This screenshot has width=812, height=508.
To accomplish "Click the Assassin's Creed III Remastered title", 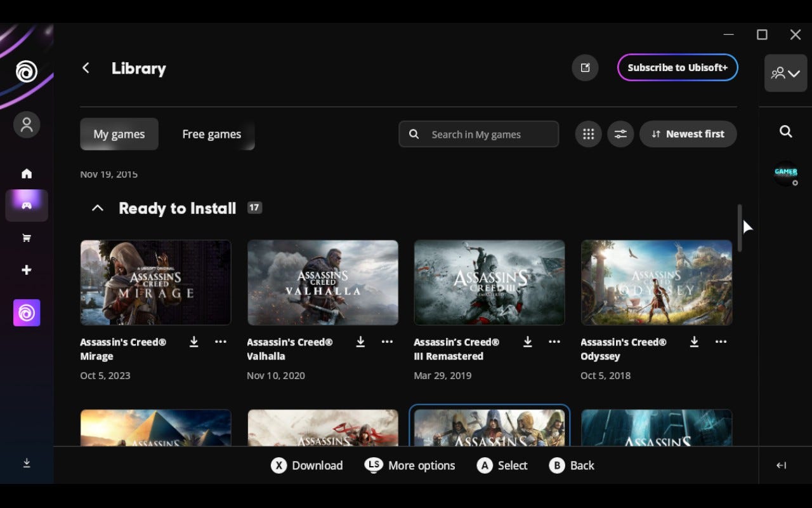I will coord(457,349).
